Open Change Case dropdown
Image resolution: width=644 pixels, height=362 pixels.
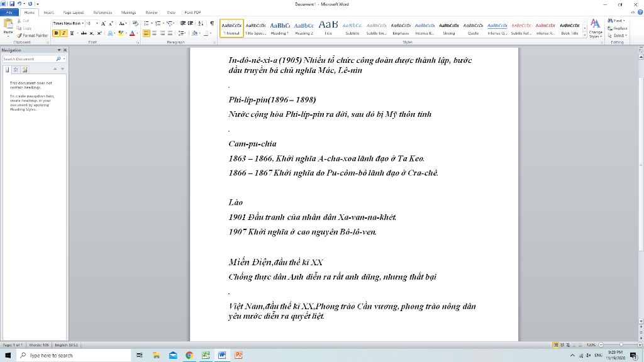[x=123, y=24]
